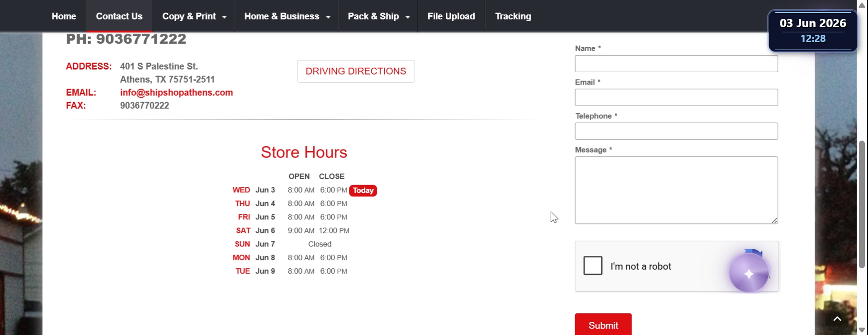Image resolution: width=868 pixels, height=335 pixels.
Task: Open the info@shipshopathens.com email link
Action: click(176, 93)
